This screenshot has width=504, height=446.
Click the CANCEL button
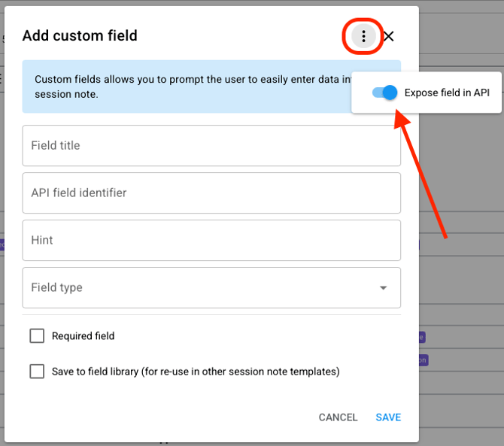click(338, 417)
